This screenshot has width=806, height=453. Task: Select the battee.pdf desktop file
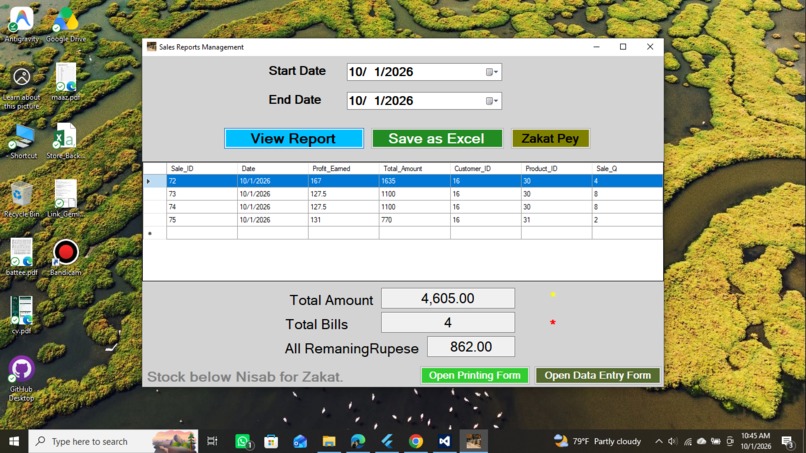(x=22, y=257)
